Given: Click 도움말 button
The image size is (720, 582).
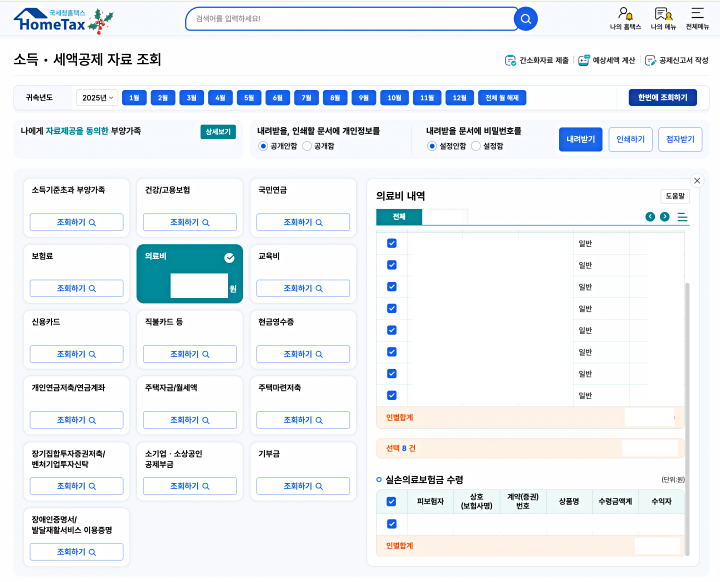Looking at the screenshot, I should (675, 196).
